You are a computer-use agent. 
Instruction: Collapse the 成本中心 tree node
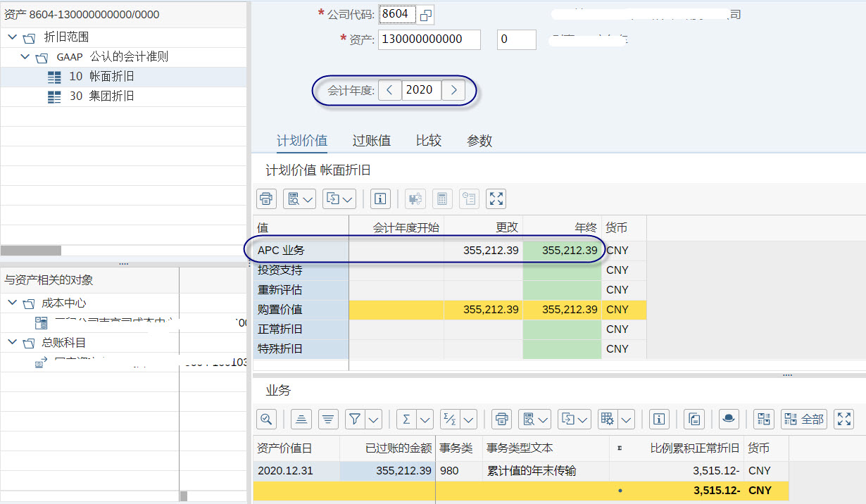pos(11,303)
